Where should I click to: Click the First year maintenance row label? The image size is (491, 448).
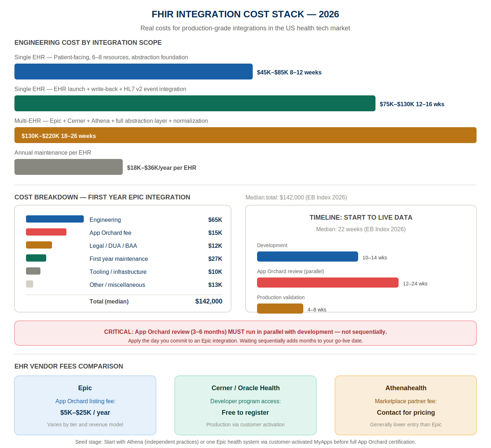pyautogui.click(x=119, y=259)
